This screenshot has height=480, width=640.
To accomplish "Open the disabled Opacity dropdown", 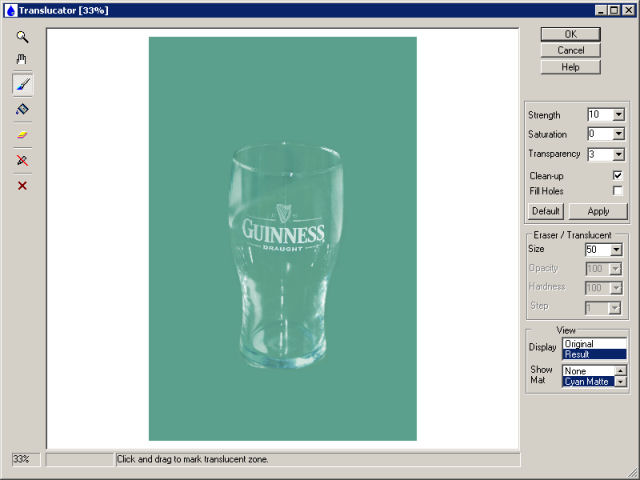I will pos(615,269).
